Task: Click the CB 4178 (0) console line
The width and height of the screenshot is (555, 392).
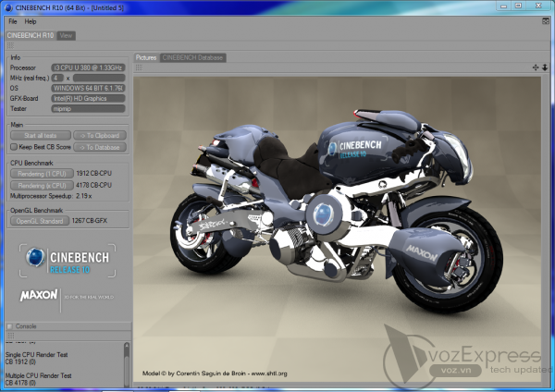Action: (20, 383)
